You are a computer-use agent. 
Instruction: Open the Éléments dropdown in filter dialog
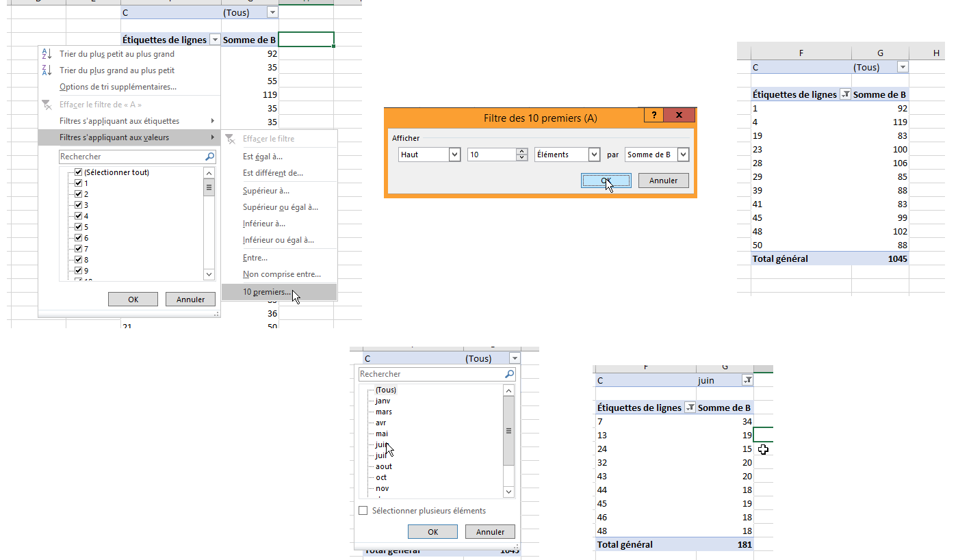point(594,155)
